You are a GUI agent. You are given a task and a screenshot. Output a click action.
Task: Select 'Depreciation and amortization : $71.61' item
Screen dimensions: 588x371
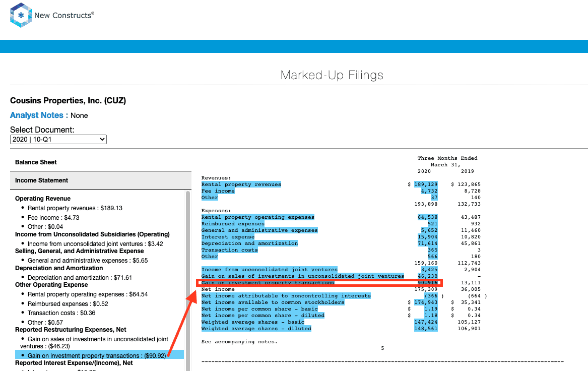[80, 278]
